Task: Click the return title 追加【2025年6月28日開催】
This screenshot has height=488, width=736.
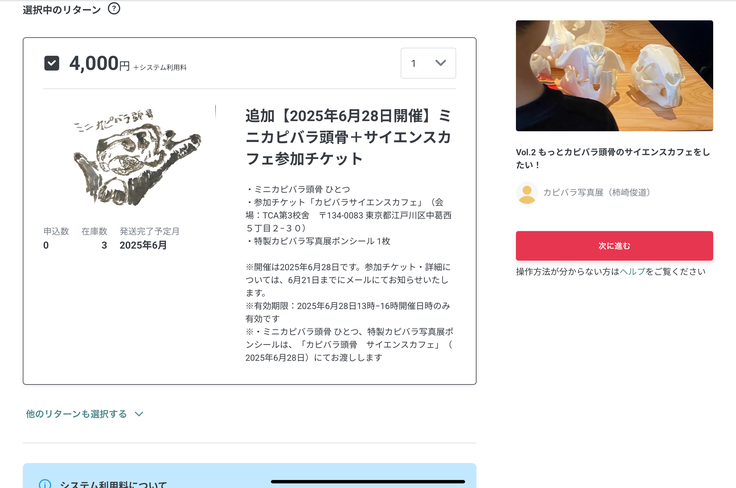Action: (348, 137)
